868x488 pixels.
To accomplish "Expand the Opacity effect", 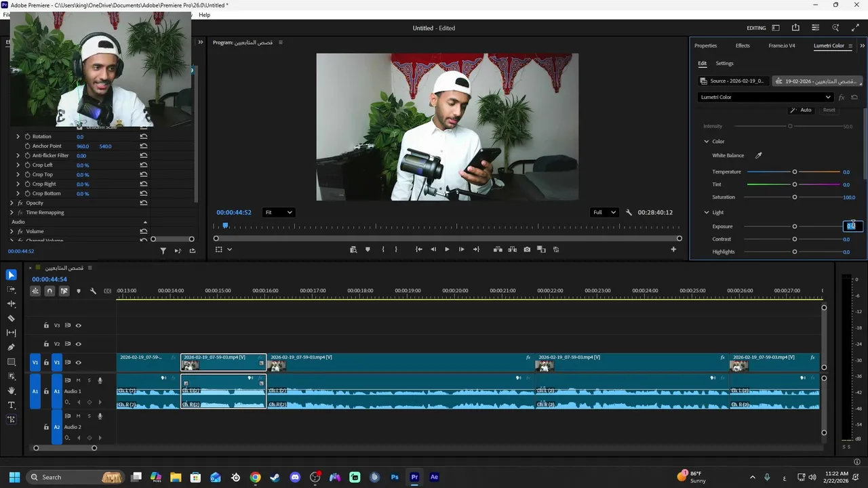I will (x=12, y=203).
